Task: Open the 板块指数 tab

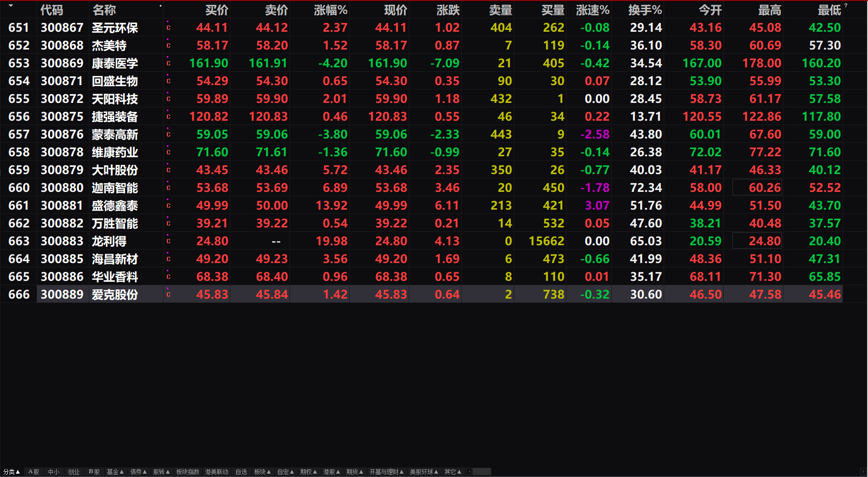Action: coord(188,472)
